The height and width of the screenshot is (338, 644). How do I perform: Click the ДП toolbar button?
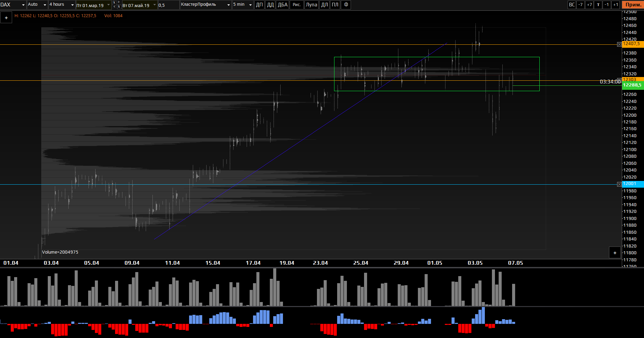(259, 5)
